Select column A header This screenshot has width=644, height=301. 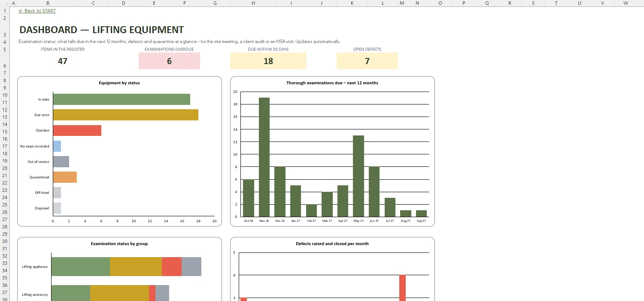tap(13, 3)
